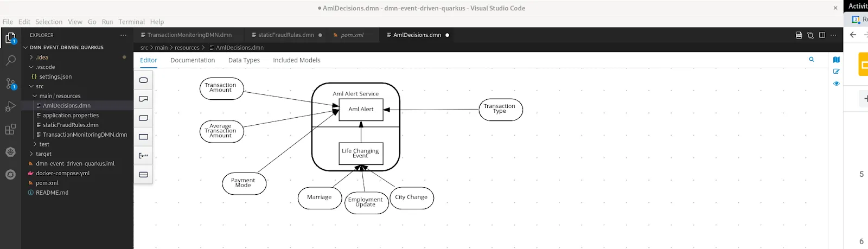Open the properties edit pencil icon
Image resolution: width=868 pixels, height=249 pixels.
[x=836, y=72]
